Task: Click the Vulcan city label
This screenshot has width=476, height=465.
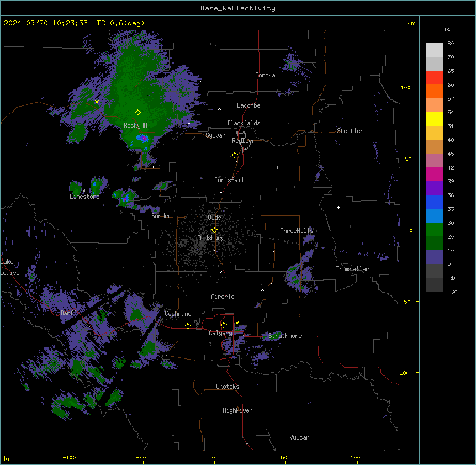Action: point(299,437)
